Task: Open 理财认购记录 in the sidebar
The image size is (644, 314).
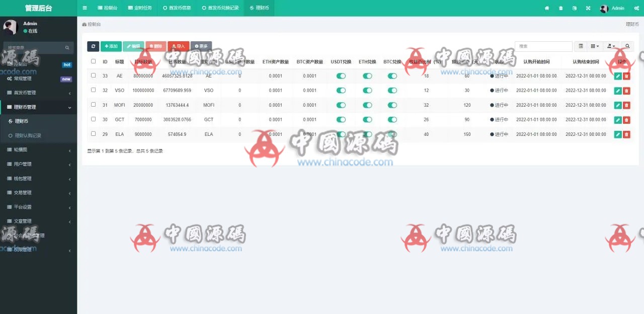Action: (28, 136)
